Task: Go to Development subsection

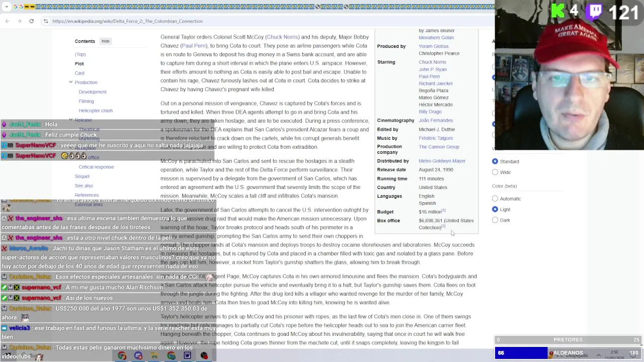Action: click(x=93, y=92)
